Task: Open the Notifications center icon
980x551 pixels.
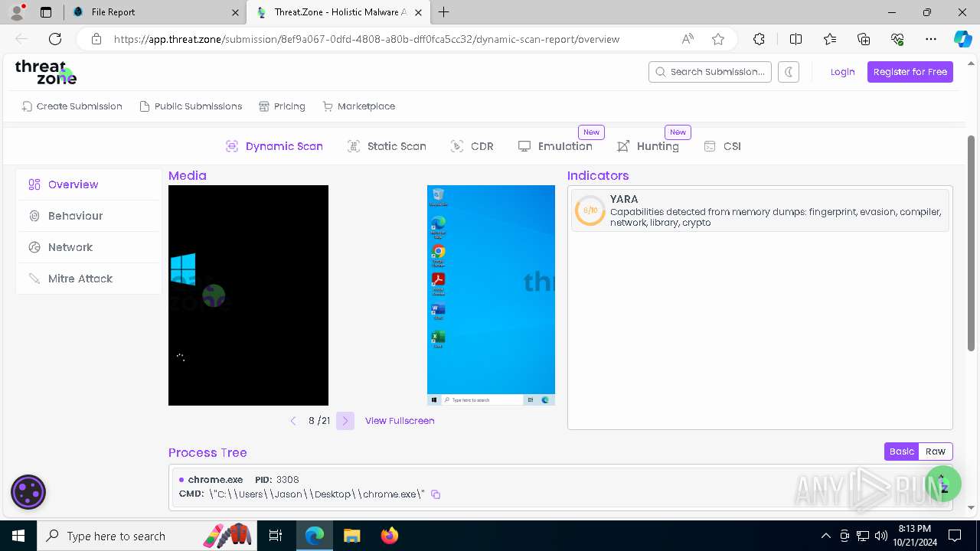Action: [x=955, y=536]
